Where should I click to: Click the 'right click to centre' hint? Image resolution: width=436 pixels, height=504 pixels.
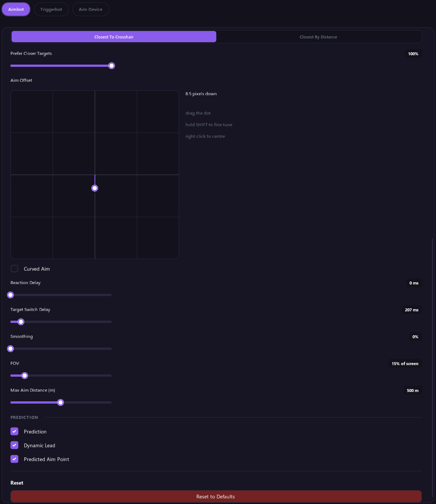[x=205, y=136]
